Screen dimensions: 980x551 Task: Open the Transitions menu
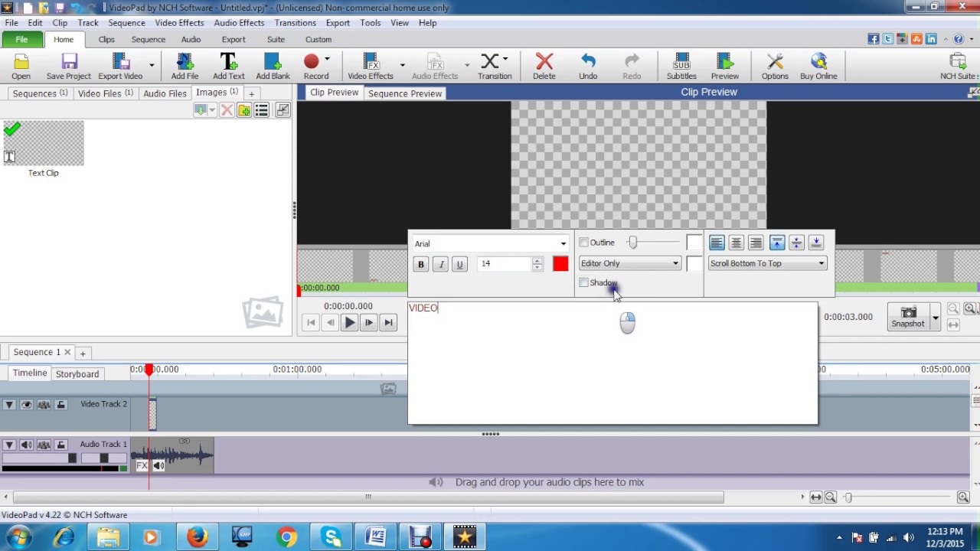click(295, 23)
